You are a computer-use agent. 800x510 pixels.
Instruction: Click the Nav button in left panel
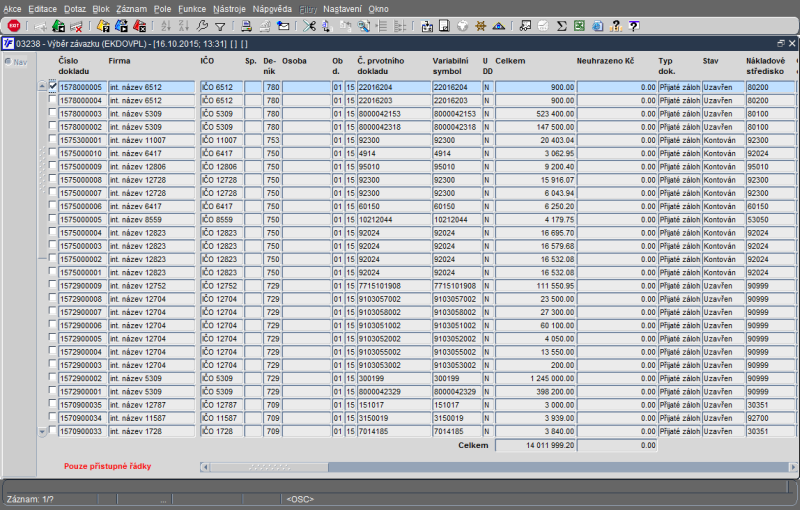coord(16,62)
